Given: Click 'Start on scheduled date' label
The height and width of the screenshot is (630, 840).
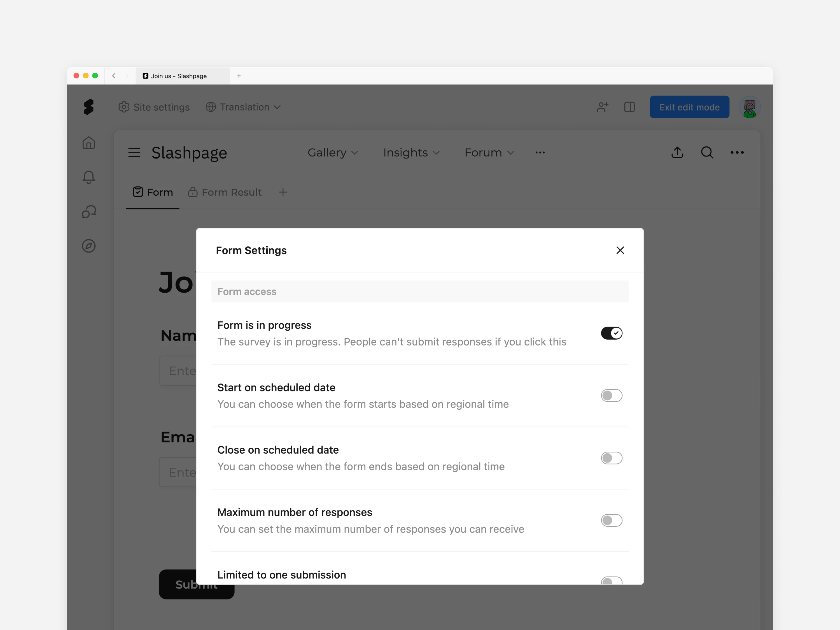Looking at the screenshot, I should coord(276,388).
